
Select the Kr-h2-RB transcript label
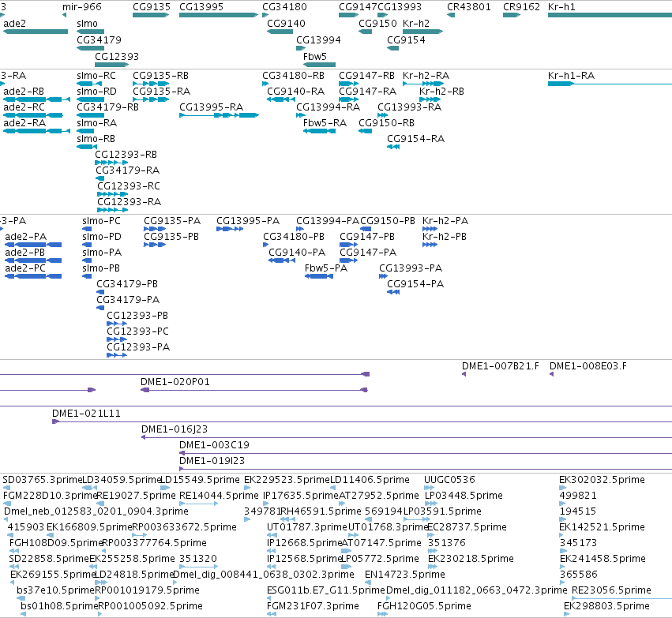pyautogui.click(x=442, y=92)
